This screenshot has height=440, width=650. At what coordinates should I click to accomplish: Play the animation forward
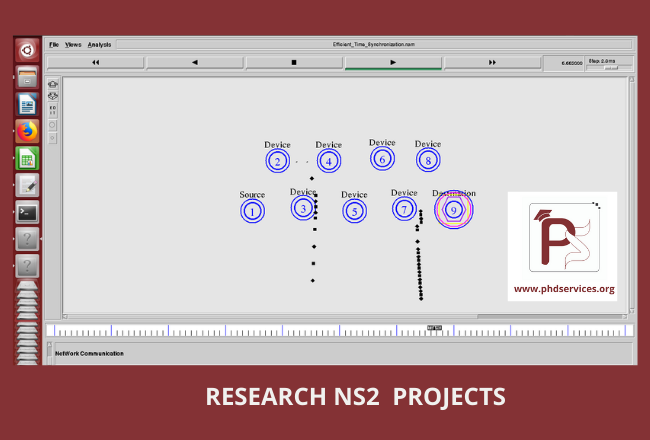click(x=393, y=62)
